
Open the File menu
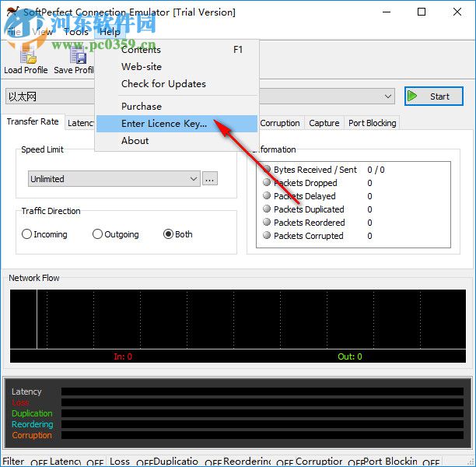14,32
